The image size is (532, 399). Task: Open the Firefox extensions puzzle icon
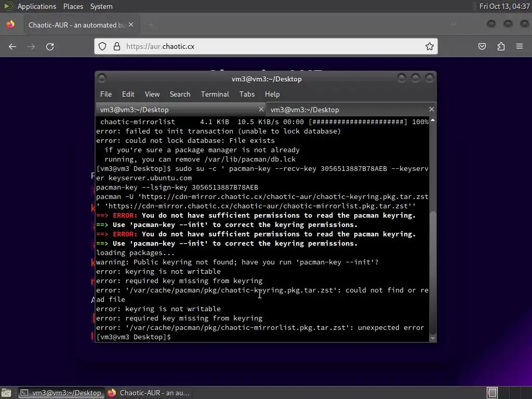tap(501, 46)
